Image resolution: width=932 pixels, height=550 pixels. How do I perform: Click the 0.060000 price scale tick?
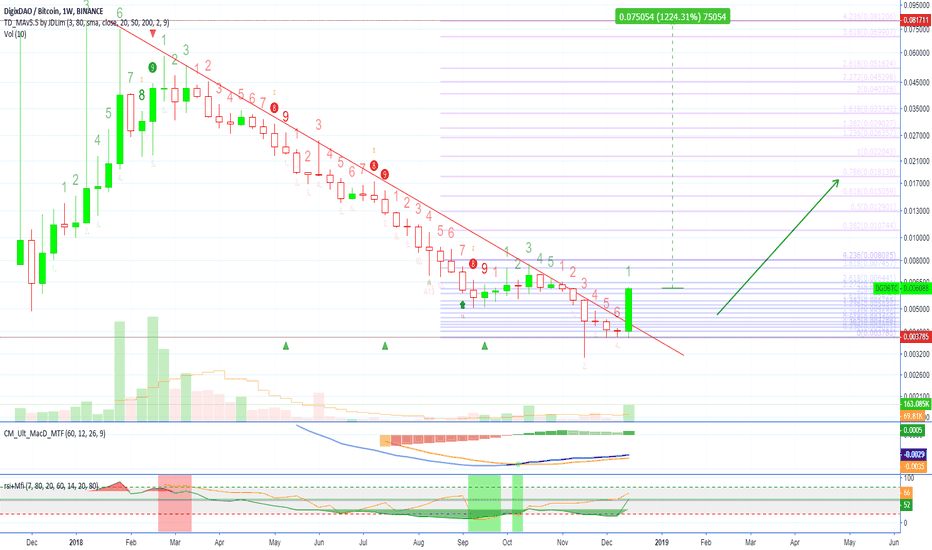[x=917, y=53]
